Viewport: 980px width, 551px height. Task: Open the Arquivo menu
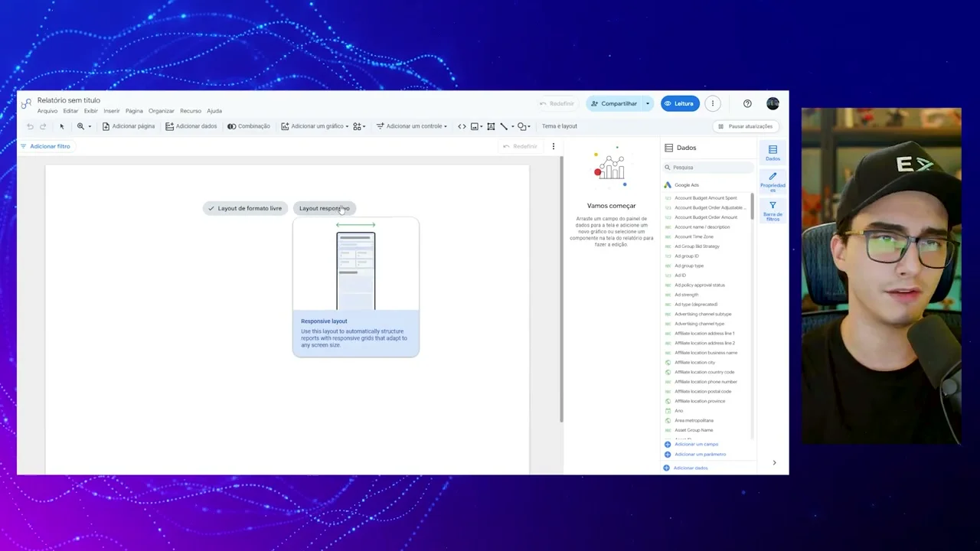pos(47,111)
